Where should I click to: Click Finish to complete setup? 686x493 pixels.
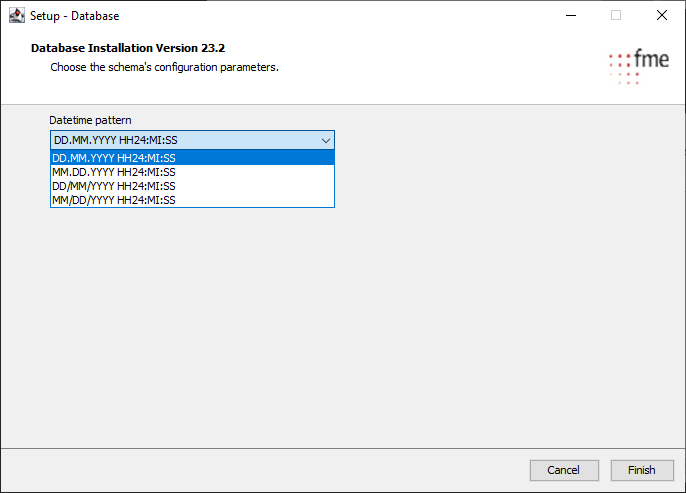tap(641, 470)
